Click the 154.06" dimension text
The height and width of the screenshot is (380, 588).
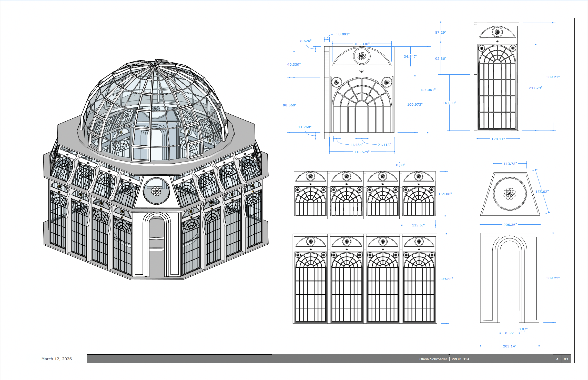pyautogui.click(x=445, y=194)
